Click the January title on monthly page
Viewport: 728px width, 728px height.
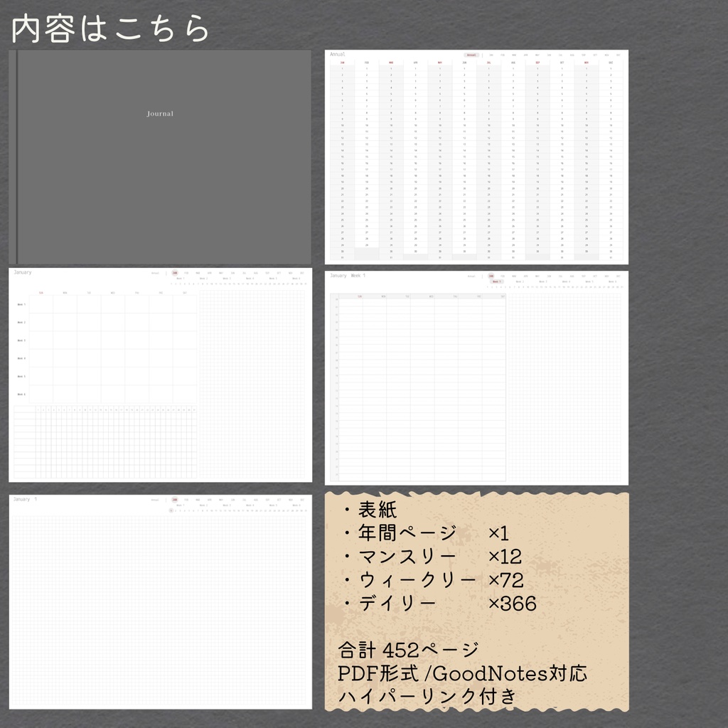point(23,272)
